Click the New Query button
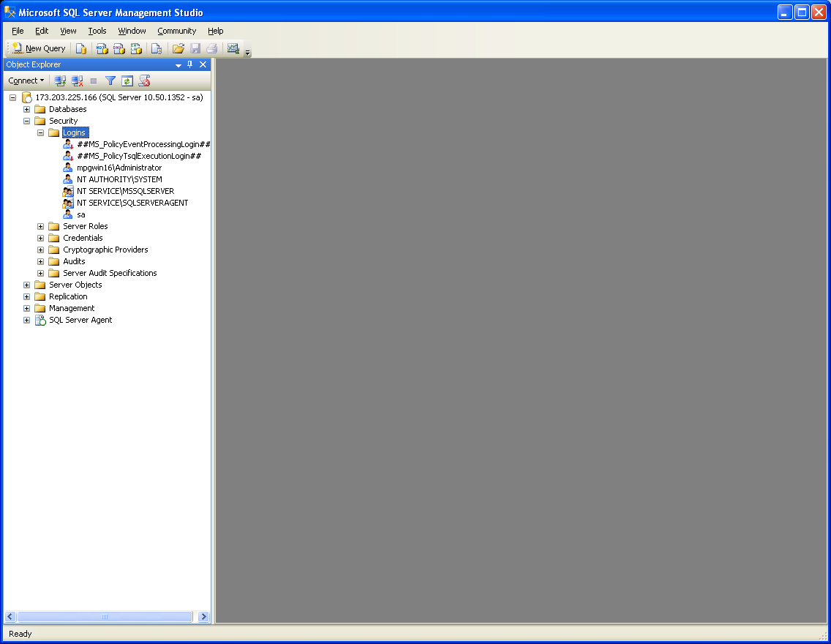 tap(39, 48)
